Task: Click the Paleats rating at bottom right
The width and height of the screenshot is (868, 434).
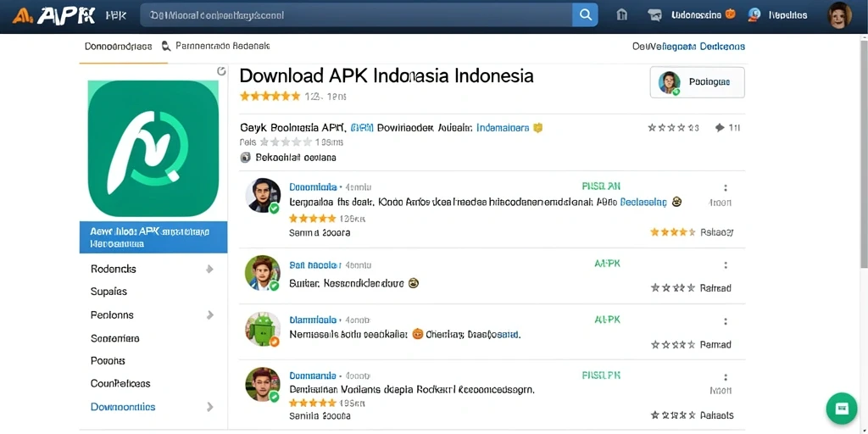Action: coord(693,415)
